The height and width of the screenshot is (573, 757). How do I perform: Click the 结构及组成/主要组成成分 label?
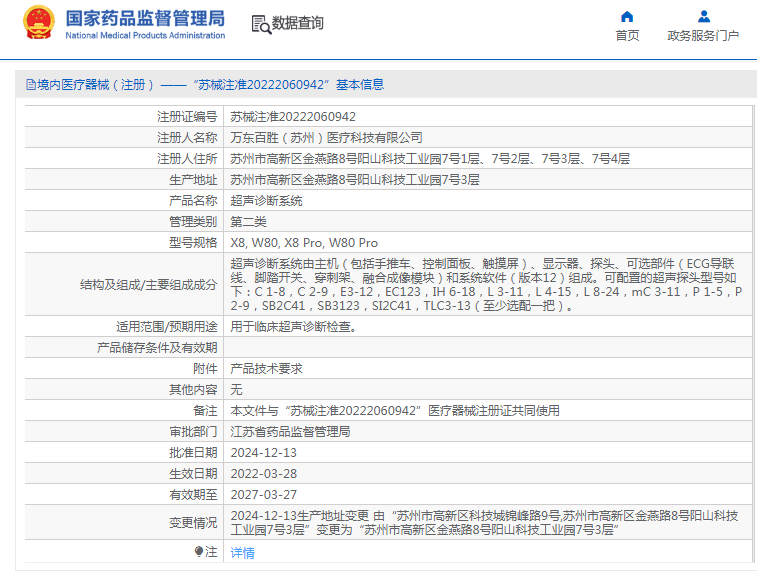(x=149, y=285)
